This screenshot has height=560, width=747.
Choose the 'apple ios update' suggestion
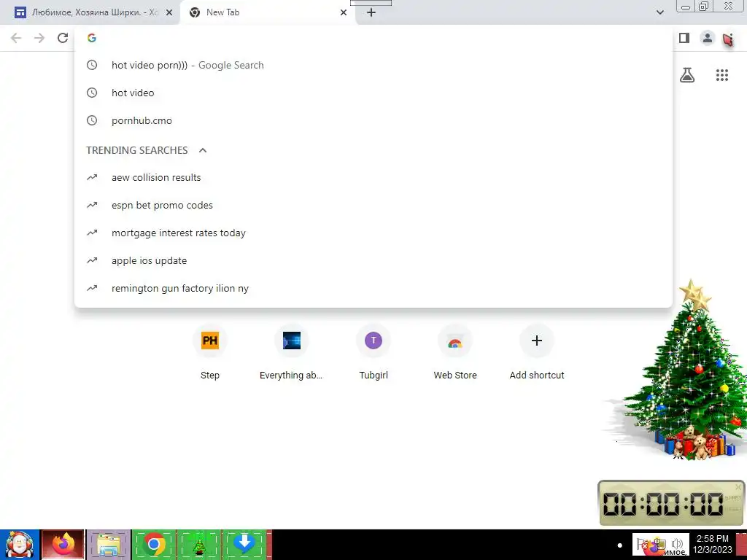tap(373, 260)
